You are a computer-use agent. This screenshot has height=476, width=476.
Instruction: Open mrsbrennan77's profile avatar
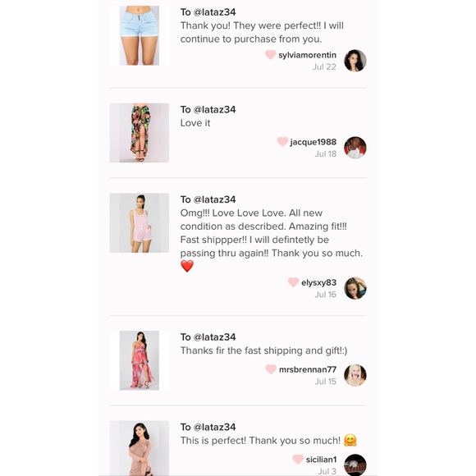coord(355,375)
